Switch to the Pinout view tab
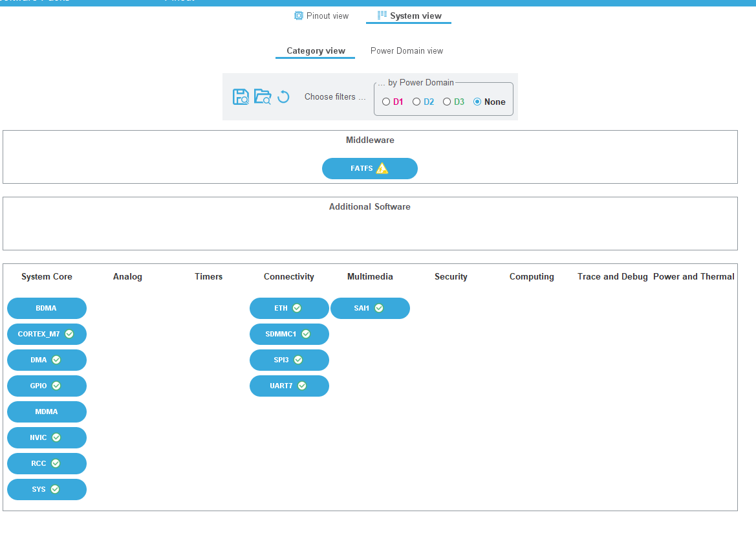This screenshot has height=539, width=756. [x=321, y=16]
